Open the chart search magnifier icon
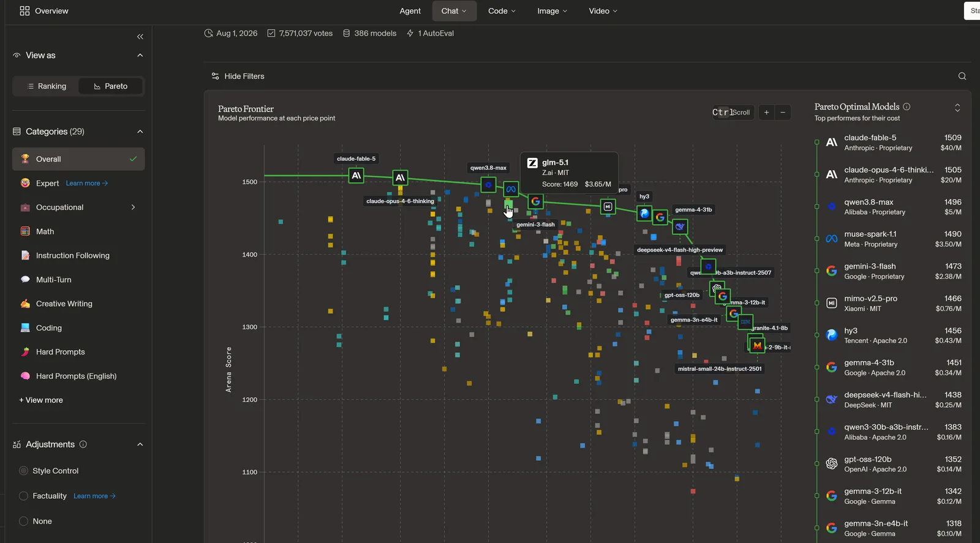This screenshot has width=980, height=543. click(962, 76)
